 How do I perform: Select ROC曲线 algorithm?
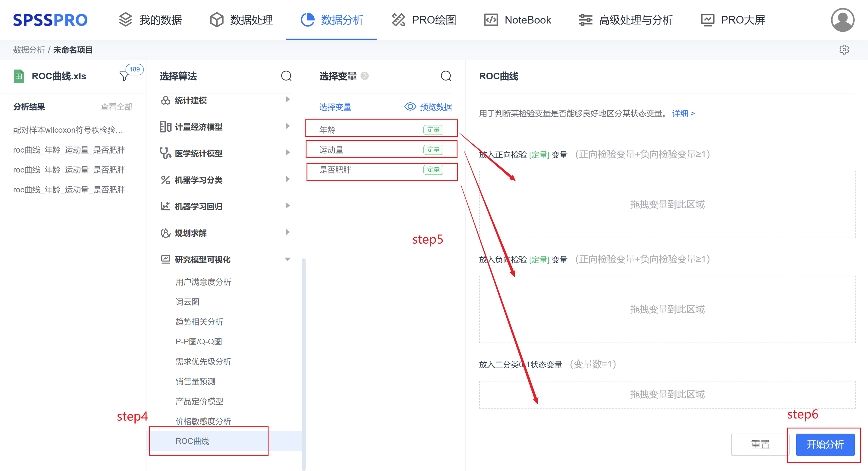(x=225, y=441)
